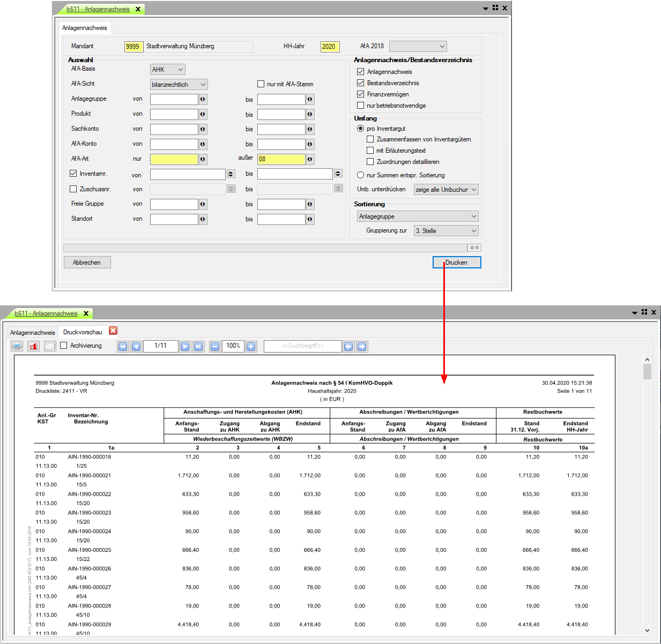
Task: Open the AfA-Basis dropdown
Action: [168, 70]
